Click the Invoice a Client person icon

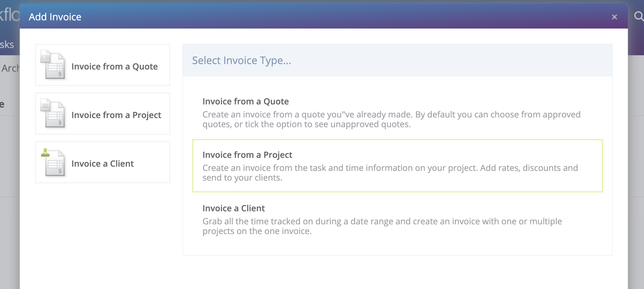53,162
